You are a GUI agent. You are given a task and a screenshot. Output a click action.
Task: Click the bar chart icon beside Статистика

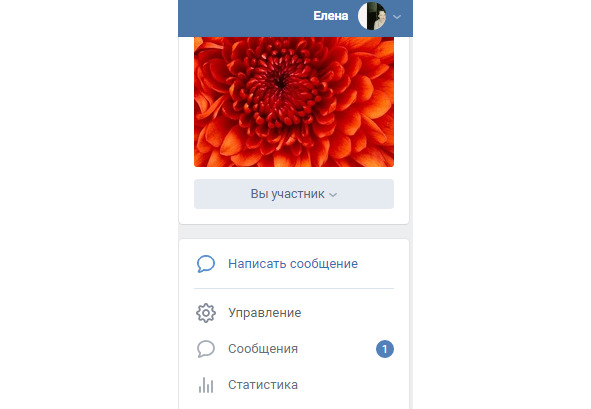coord(206,385)
